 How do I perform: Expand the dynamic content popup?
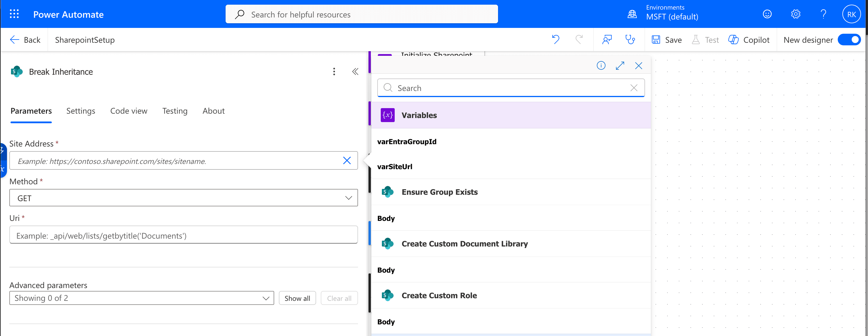(x=620, y=65)
